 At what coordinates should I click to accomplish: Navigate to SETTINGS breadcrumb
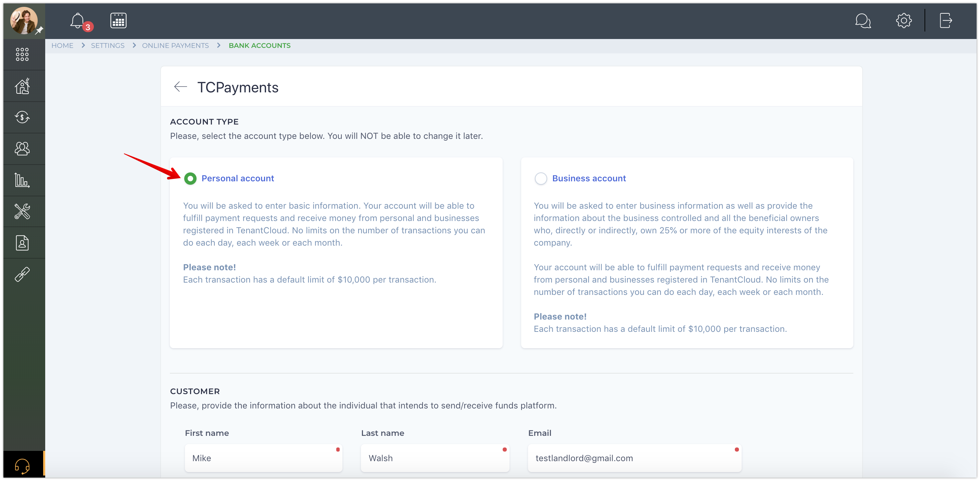(108, 45)
